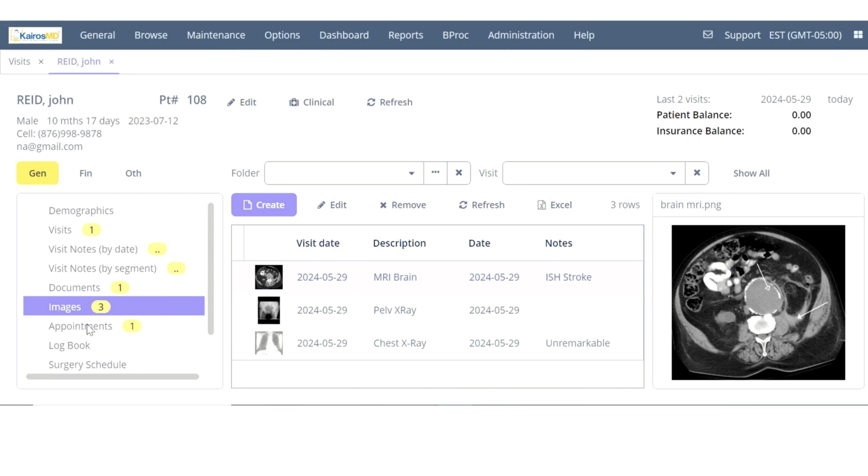Image resolution: width=868 pixels, height=476 pixels.
Task: Open the grid apps icon at top right
Action: point(858,35)
